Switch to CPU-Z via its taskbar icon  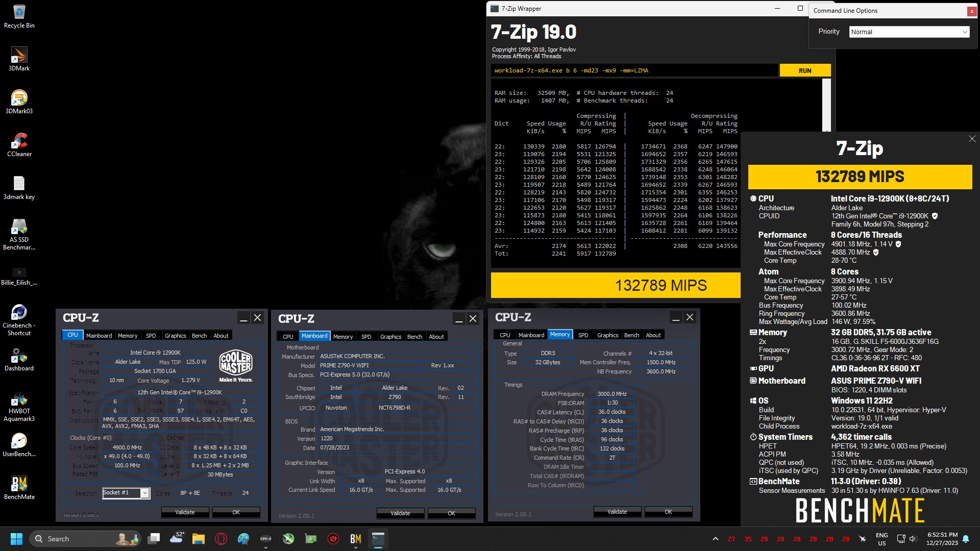[266, 539]
